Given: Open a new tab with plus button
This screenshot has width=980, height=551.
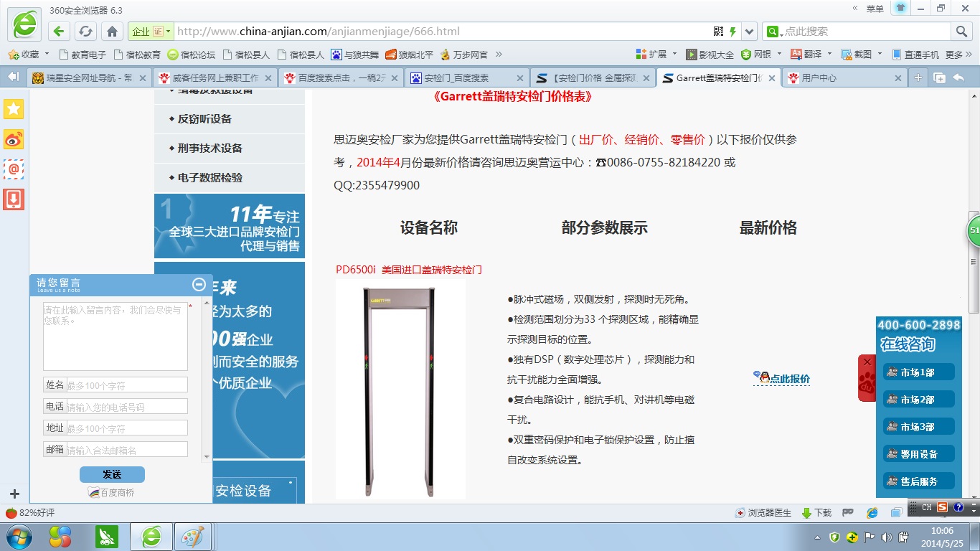Looking at the screenshot, I should click(x=918, y=78).
